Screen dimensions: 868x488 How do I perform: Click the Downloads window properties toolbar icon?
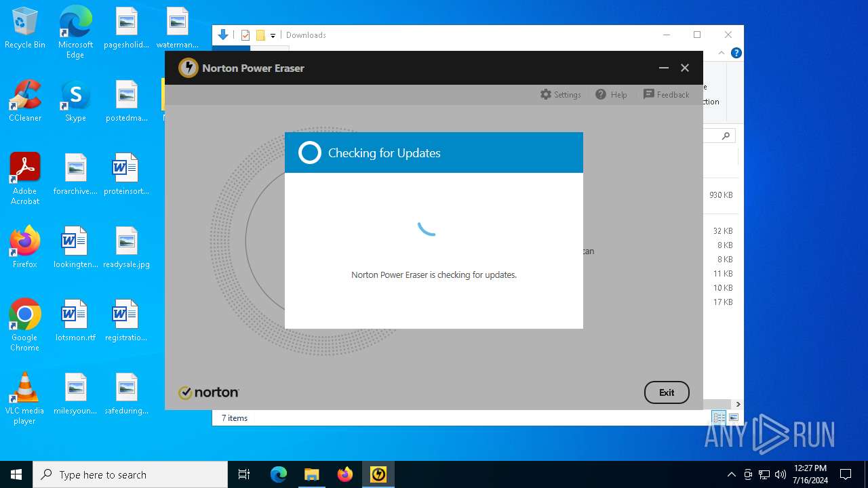(245, 35)
